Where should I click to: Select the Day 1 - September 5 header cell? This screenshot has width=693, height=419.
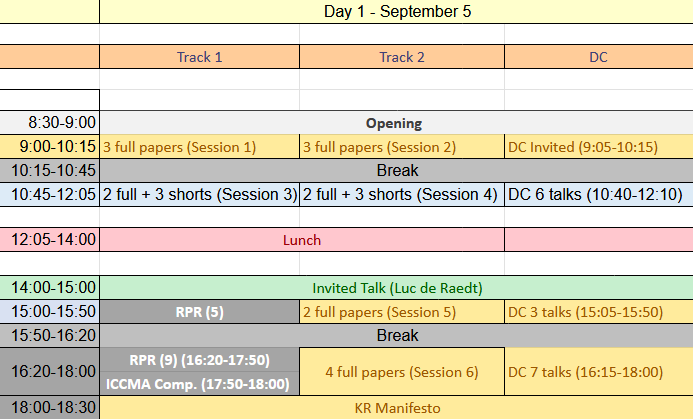[396, 11]
